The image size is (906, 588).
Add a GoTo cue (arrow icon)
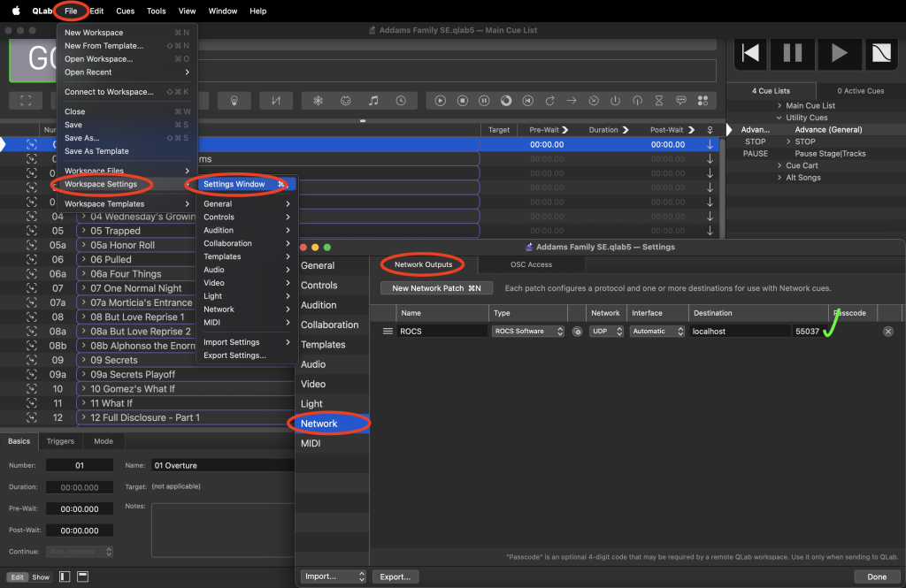coord(572,101)
